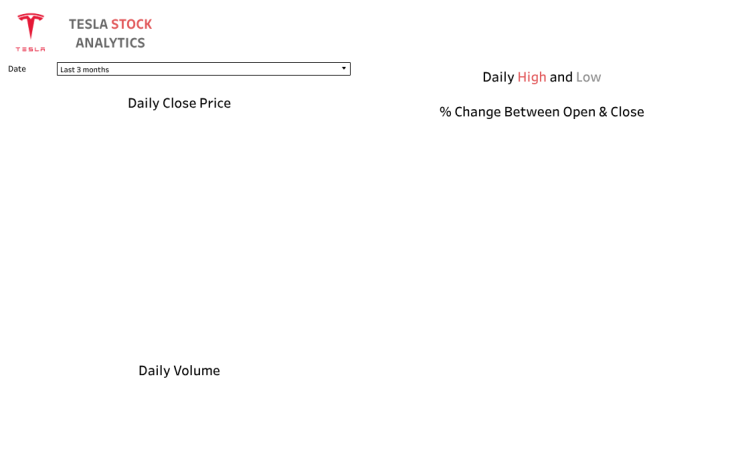The height and width of the screenshot is (454, 736).
Task: Click the gray "Low" legend word
Action: 588,77
